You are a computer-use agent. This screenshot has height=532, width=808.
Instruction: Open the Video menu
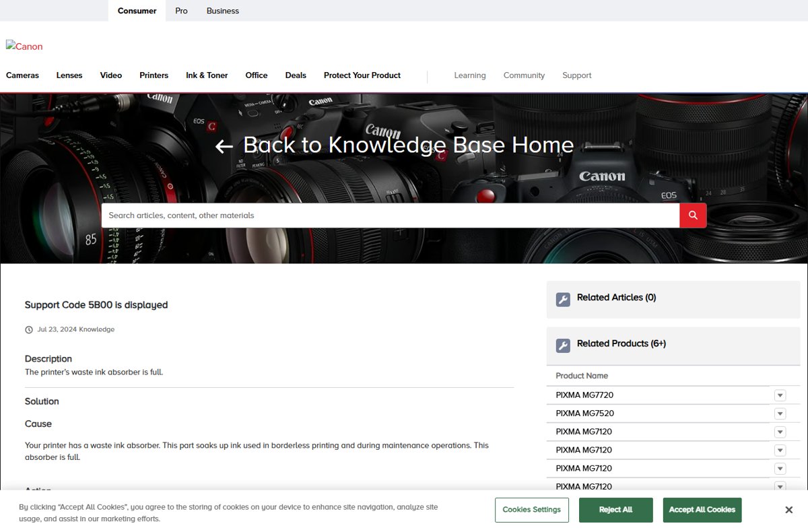111,75
